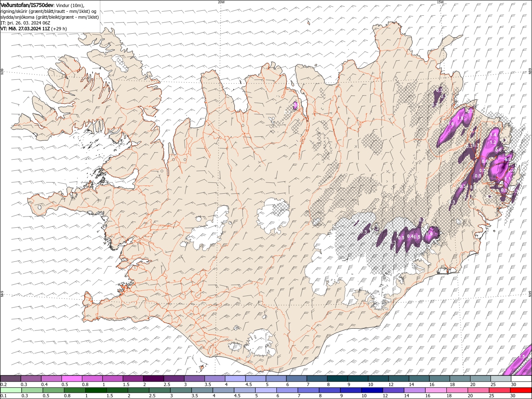Pick the 25 swatch in lower rain legend
This screenshot has height=399, width=532.
coord(499,390)
